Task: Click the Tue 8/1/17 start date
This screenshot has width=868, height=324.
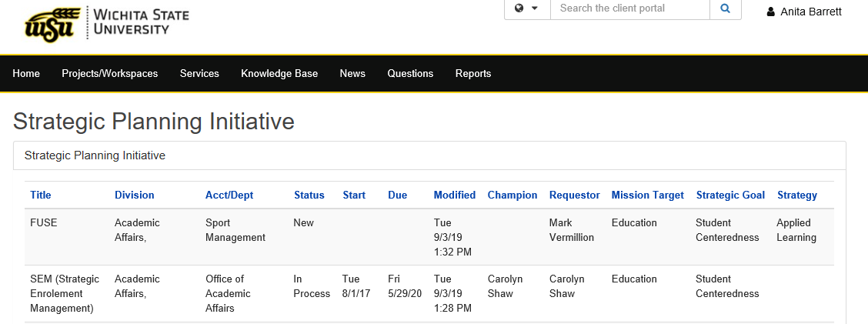Action: tap(356, 286)
